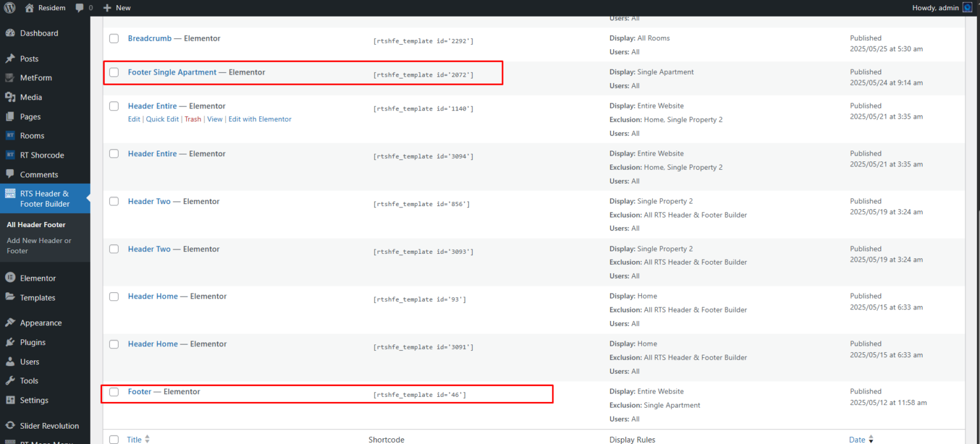The height and width of the screenshot is (444, 980).
Task: Open the Slider Revolution panel
Action: tap(45, 426)
